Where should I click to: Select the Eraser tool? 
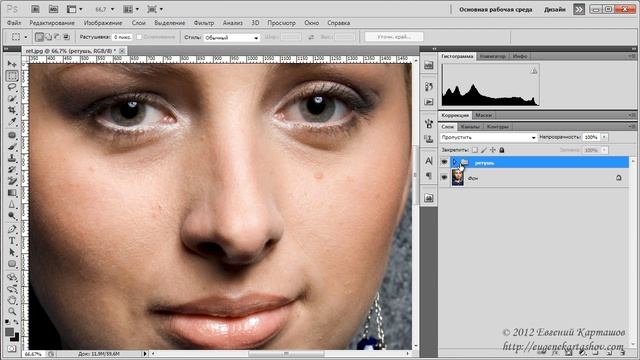pos(12,181)
